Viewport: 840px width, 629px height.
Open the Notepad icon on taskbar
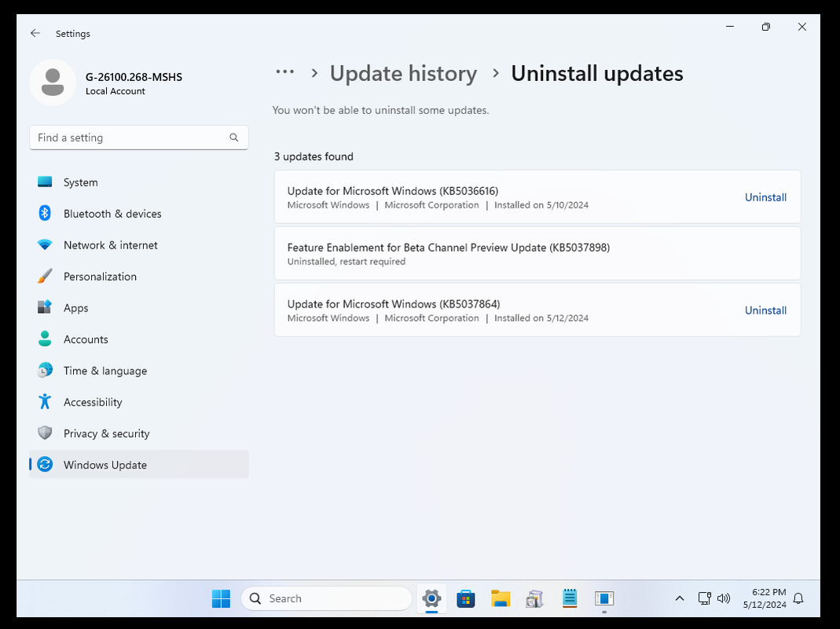pyautogui.click(x=570, y=598)
